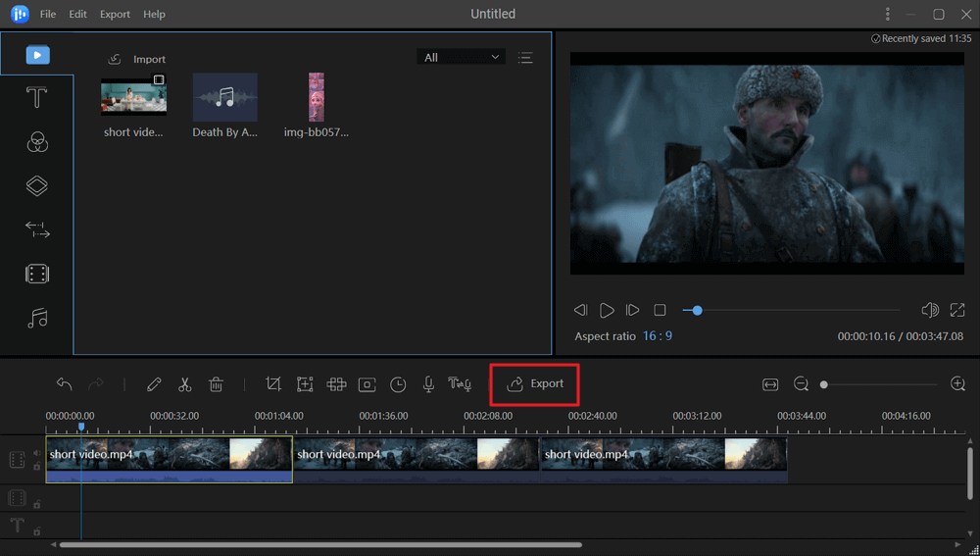Screen dimensions: 980x556
Task: Click the Export button in timeline toolbar
Action: point(535,383)
